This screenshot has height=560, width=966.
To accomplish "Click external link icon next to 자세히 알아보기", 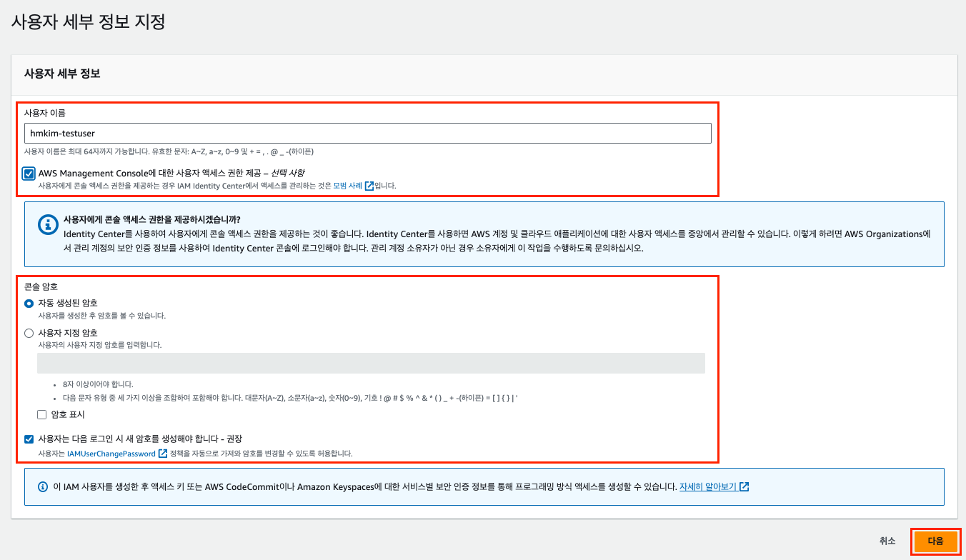I will [x=745, y=487].
